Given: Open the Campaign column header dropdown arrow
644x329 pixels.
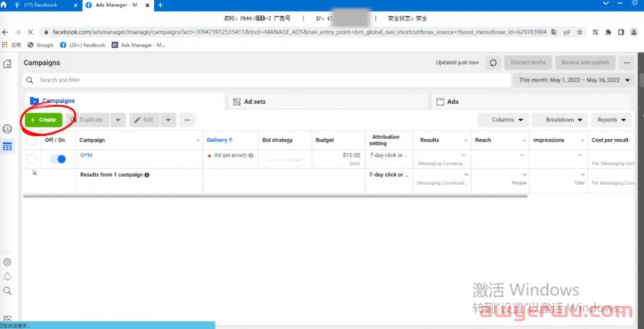Looking at the screenshot, I should (198, 140).
